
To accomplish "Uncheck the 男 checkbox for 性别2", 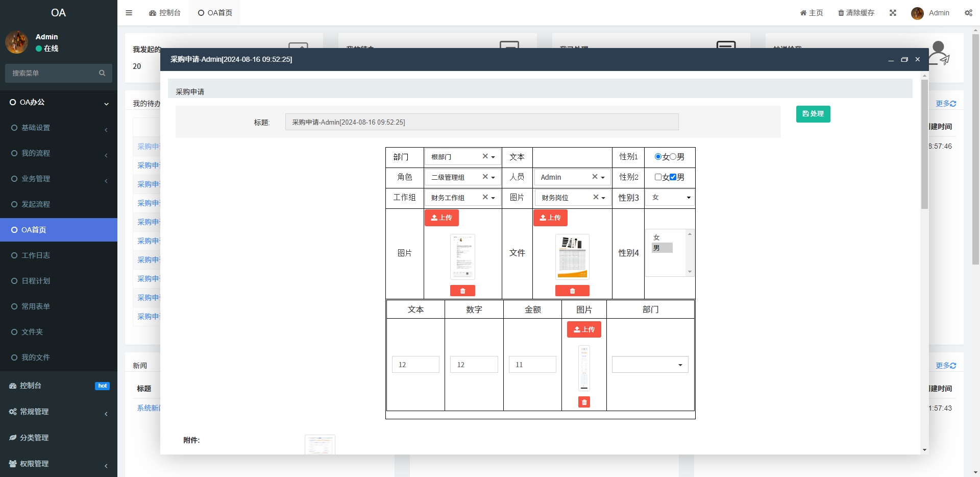I will (x=673, y=177).
